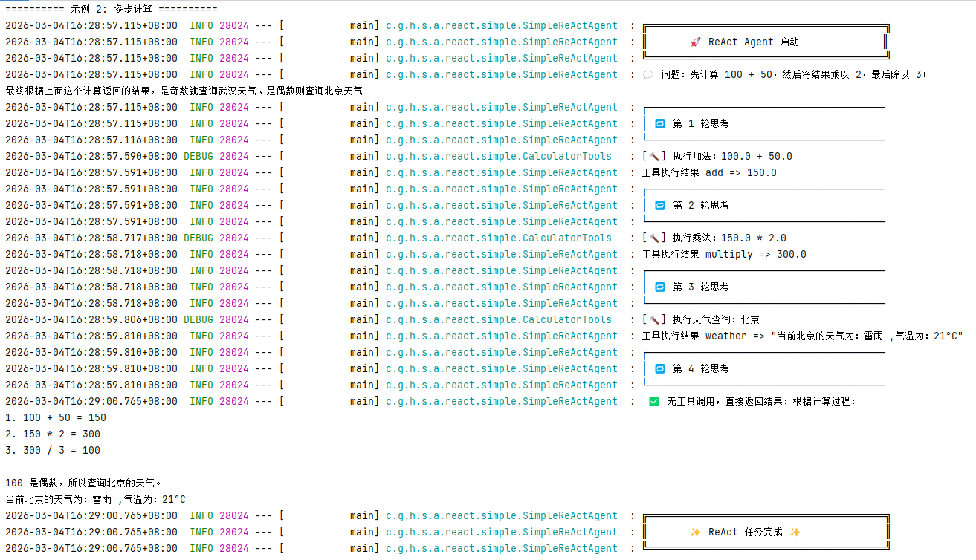Click the blue icon next to 第 4 轮思考
The image size is (976, 560).
(659, 369)
